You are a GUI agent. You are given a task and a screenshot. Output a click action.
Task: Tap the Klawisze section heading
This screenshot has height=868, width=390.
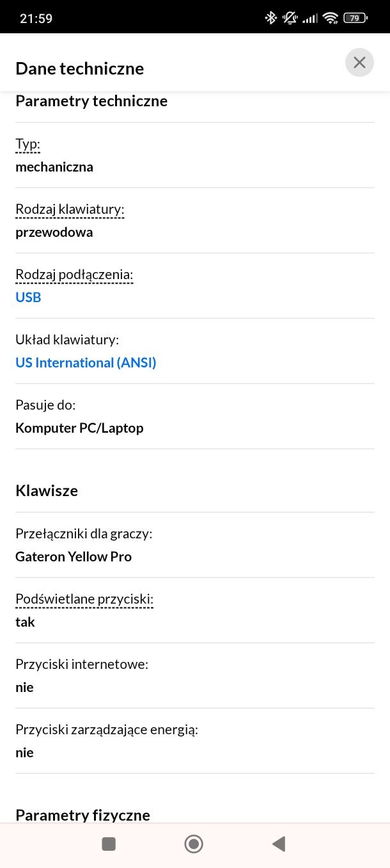(47, 491)
